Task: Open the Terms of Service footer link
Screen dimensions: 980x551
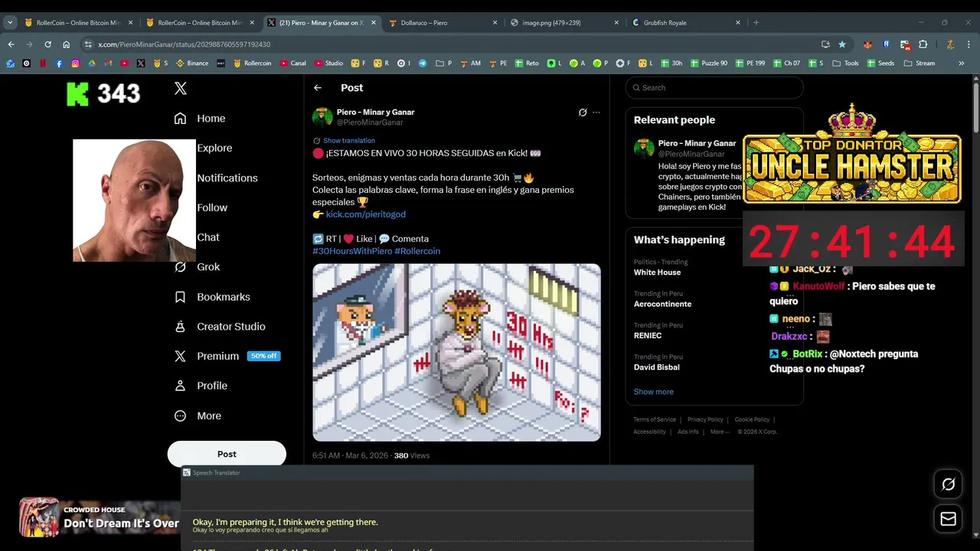Action: (x=655, y=419)
